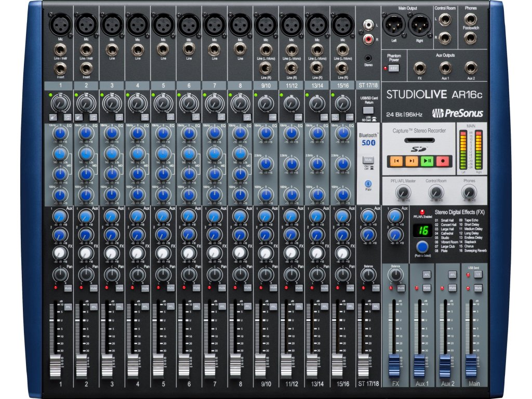The image size is (532, 399).
Task: Click the Balance knob on ST 17/18
Action: click(368, 275)
